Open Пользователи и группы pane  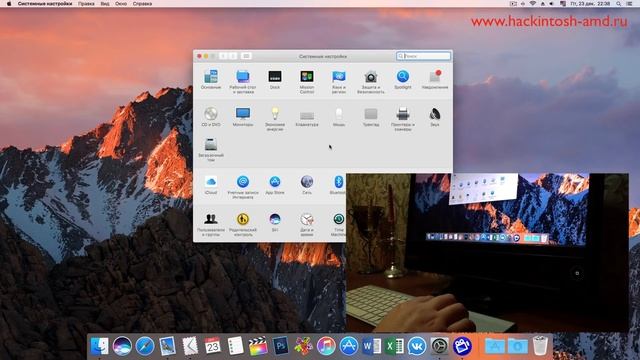click(211, 224)
